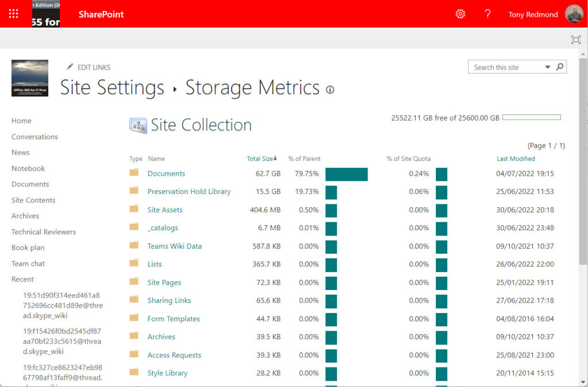Viewport: 588px width, 387px height.
Task: Open Conversations in left navigation
Action: (34, 137)
